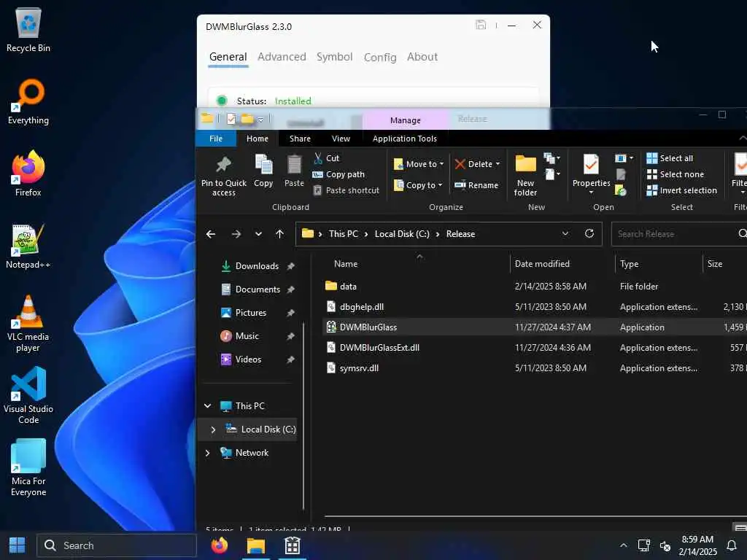Select Mica For Everyone desktop icon
The image size is (747, 560).
(x=28, y=468)
